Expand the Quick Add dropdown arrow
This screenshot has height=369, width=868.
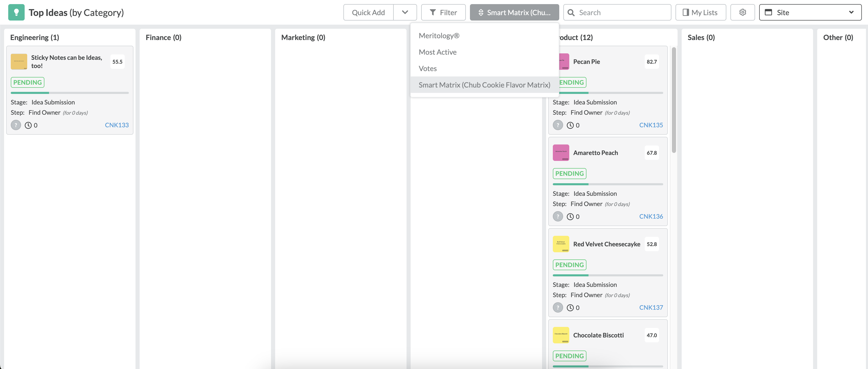(x=405, y=13)
